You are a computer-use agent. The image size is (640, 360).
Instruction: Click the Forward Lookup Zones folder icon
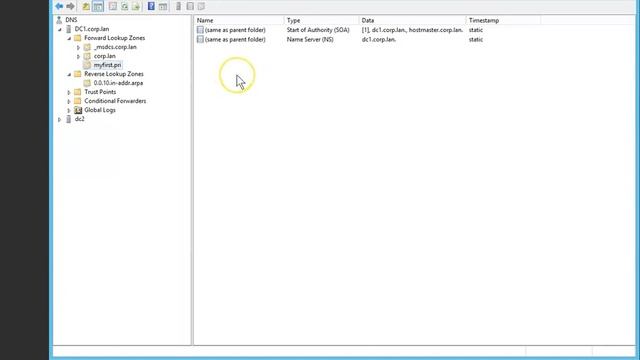(x=78, y=38)
